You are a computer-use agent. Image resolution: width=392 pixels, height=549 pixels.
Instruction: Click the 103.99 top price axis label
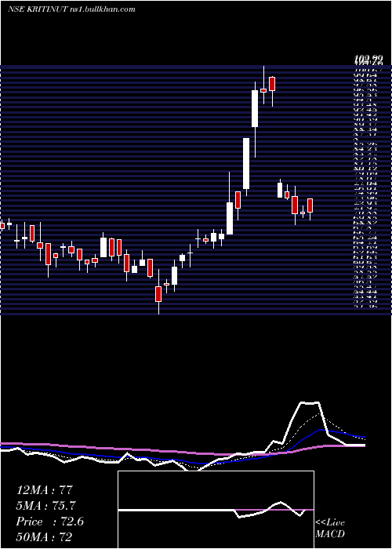[368, 59]
